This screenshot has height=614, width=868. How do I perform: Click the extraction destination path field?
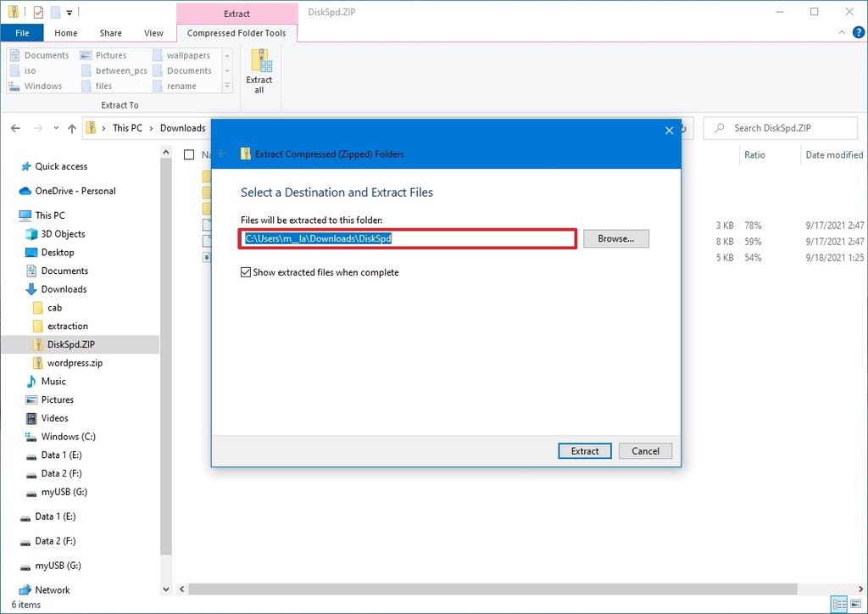[x=407, y=238]
